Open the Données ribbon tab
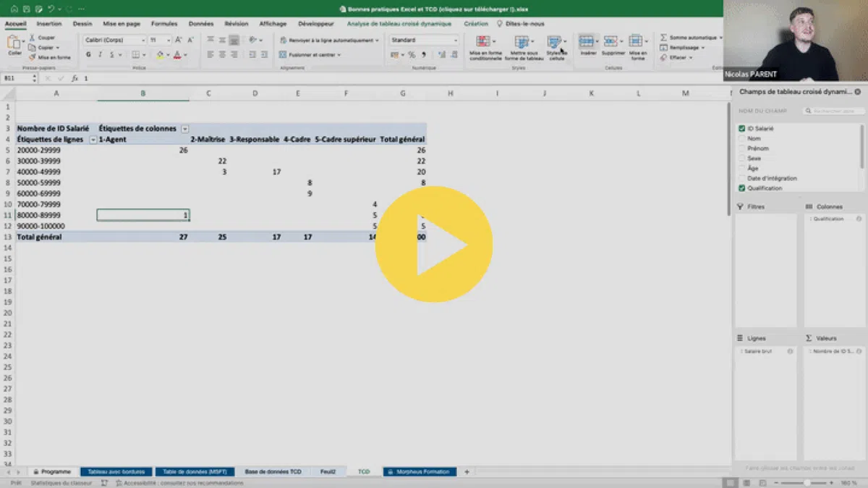The width and height of the screenshot is (868, 488). 201,24
